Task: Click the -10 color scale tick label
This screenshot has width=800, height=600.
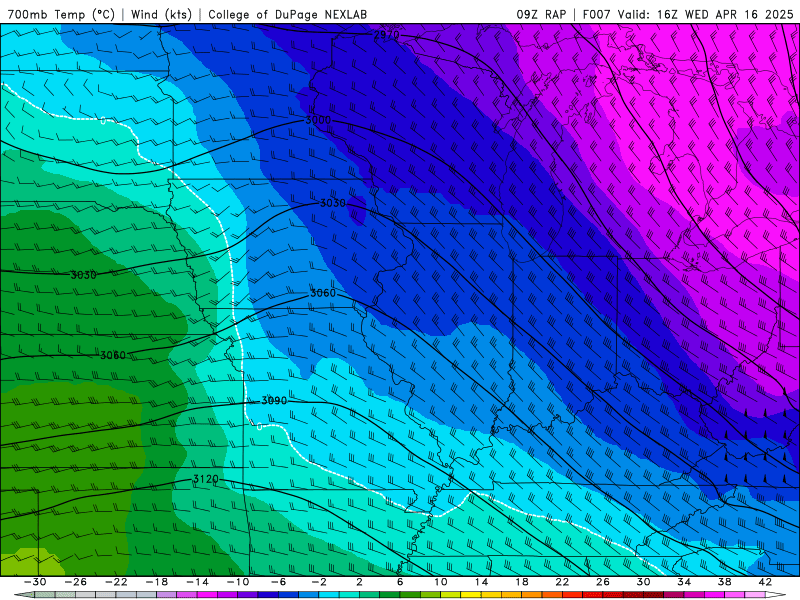Action: tap(238, 582)
